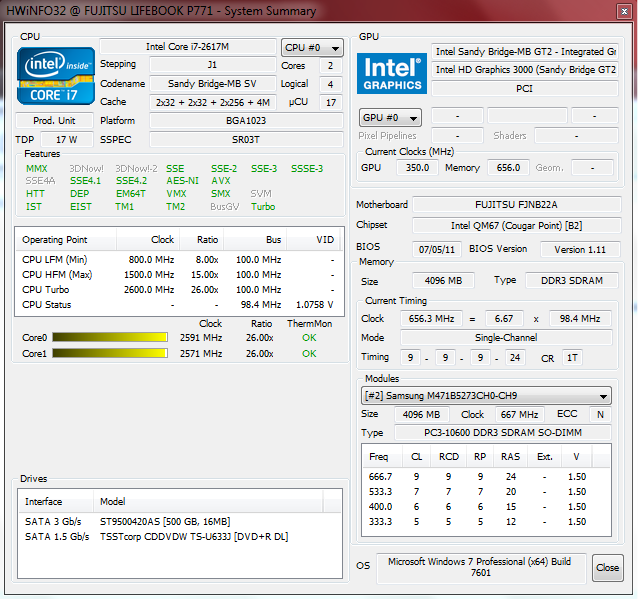
Task: Click the Intel Core i7 logo
Action: (x=56, y=76)
